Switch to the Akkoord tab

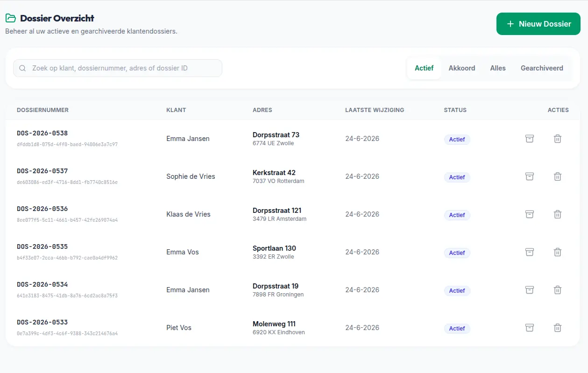point(462,68)
